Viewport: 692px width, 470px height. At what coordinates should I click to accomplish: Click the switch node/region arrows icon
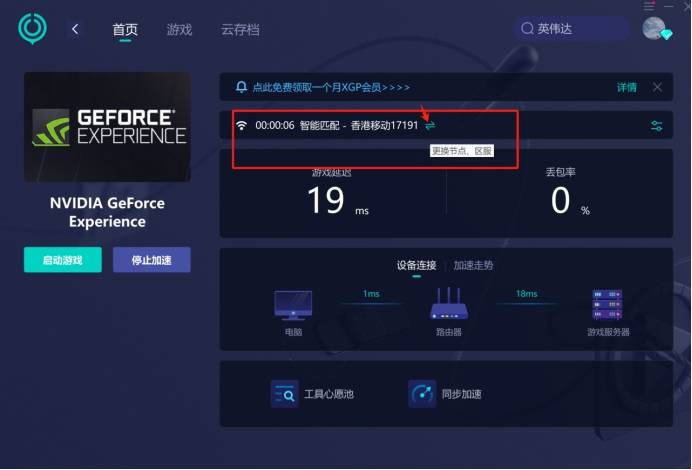pos(430,126)
